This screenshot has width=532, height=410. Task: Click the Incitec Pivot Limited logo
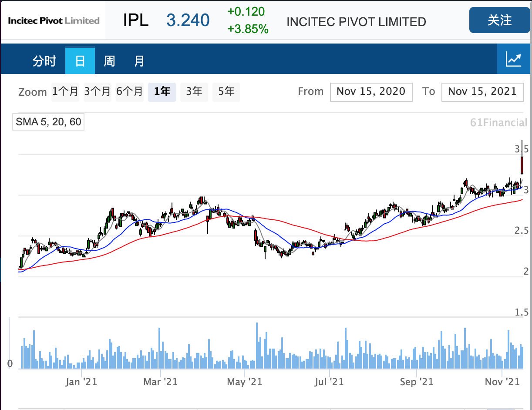pyautogui.click(x=54, y=20)
